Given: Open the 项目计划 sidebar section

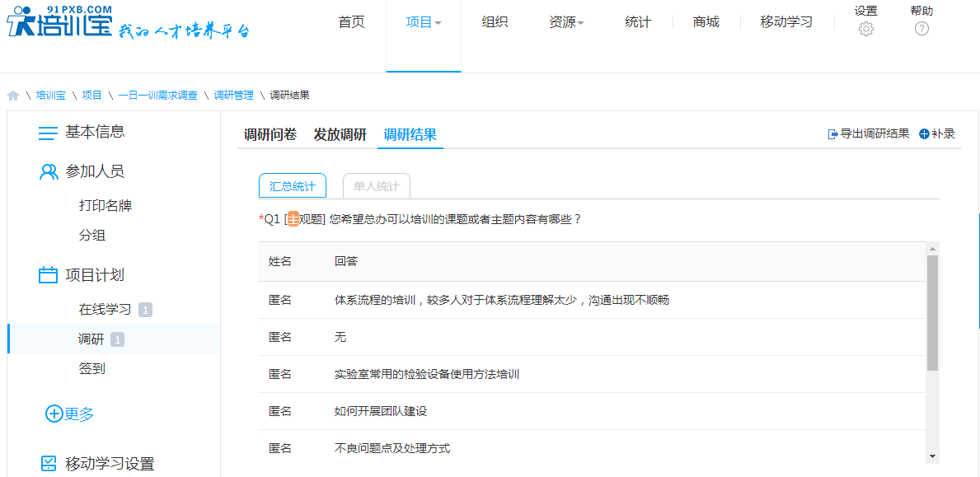Looking at the screenshot, I should [95, 275].
